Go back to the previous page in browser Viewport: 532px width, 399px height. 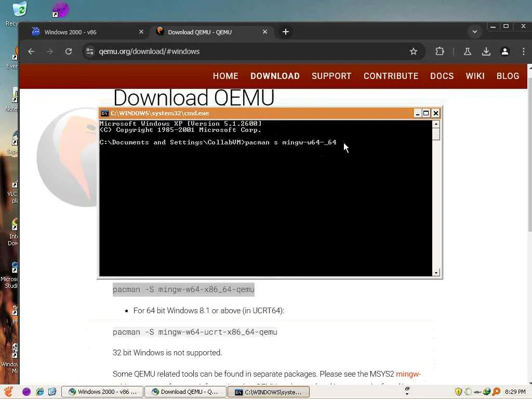tap(31, 51)
